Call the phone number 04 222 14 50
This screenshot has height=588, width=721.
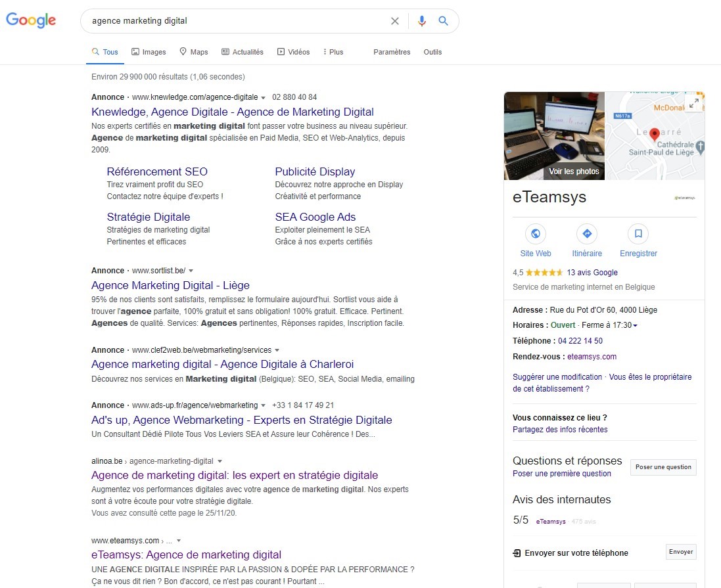click(580, 341)
